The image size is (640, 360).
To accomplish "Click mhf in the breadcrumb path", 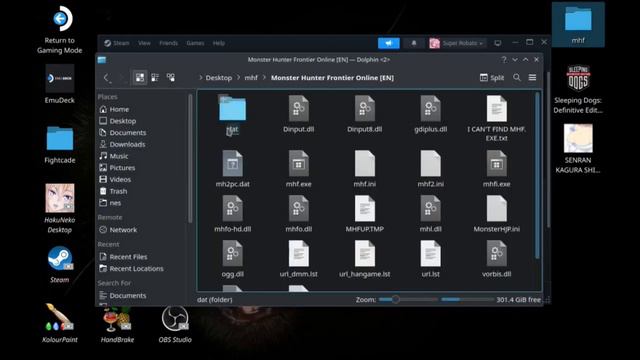I will [251, 78].
